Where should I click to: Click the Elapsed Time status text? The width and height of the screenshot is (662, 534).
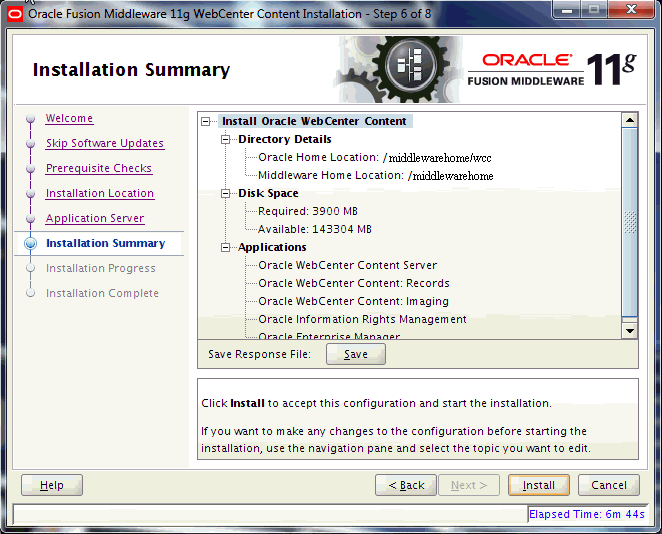[586, 514]
